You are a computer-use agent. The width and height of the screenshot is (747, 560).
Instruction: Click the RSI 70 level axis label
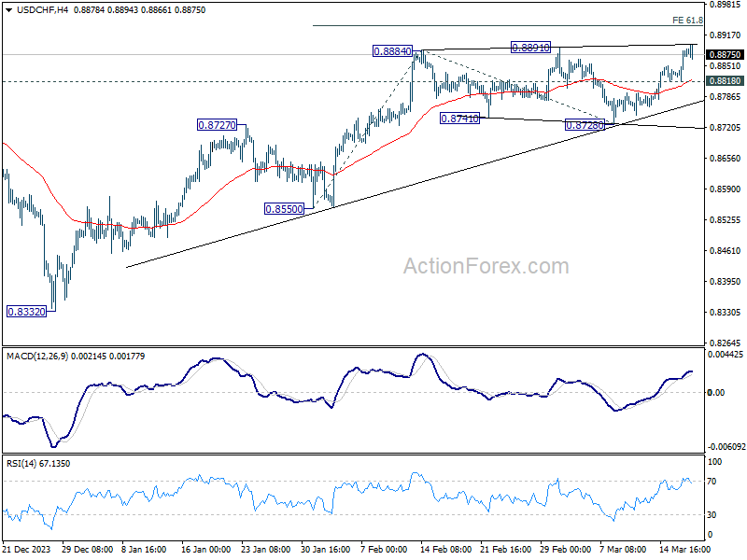[712, 482]
